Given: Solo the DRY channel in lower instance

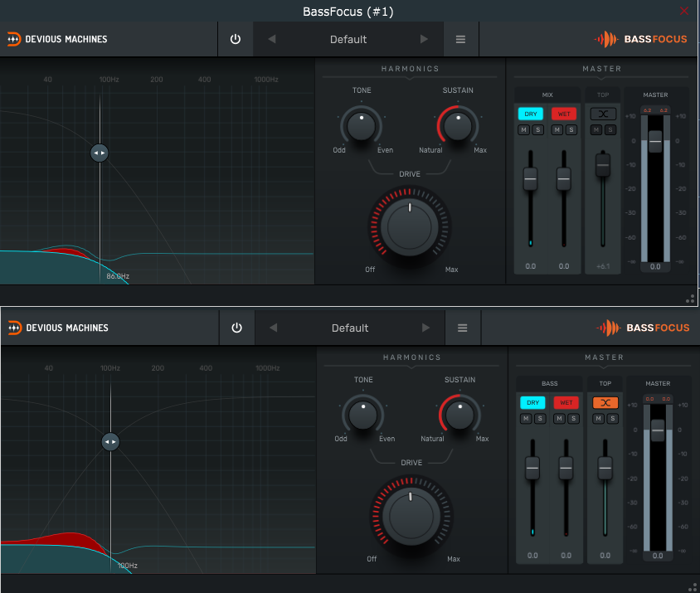Looking at the screenshot, I should pos(540,418).
